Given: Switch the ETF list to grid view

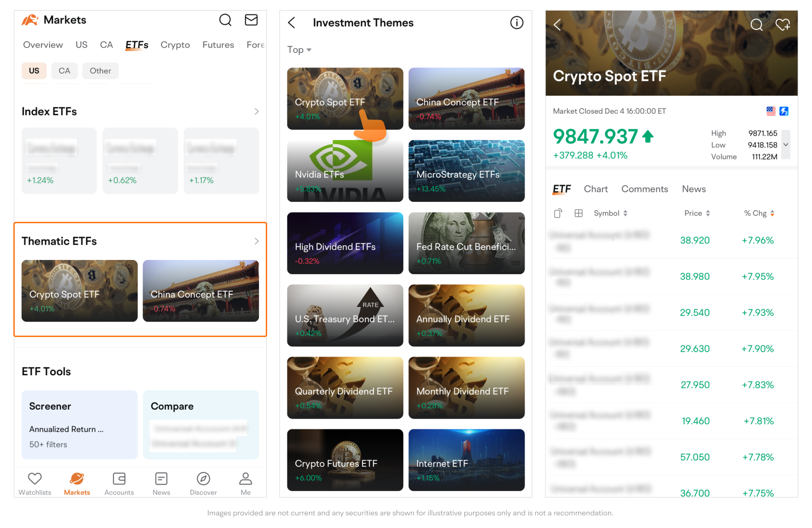Looking at the screenshot, I should [579, 213].
